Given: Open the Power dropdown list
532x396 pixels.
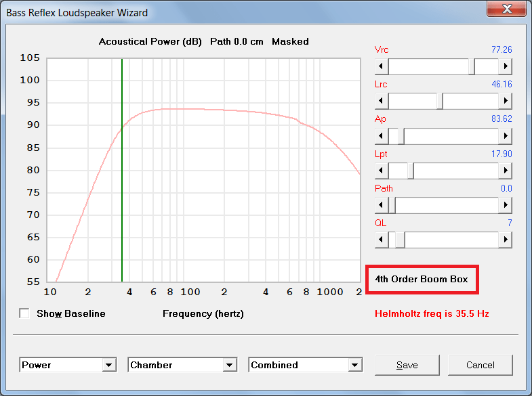Looking at the screenshot, I should (x=109, y=365).
